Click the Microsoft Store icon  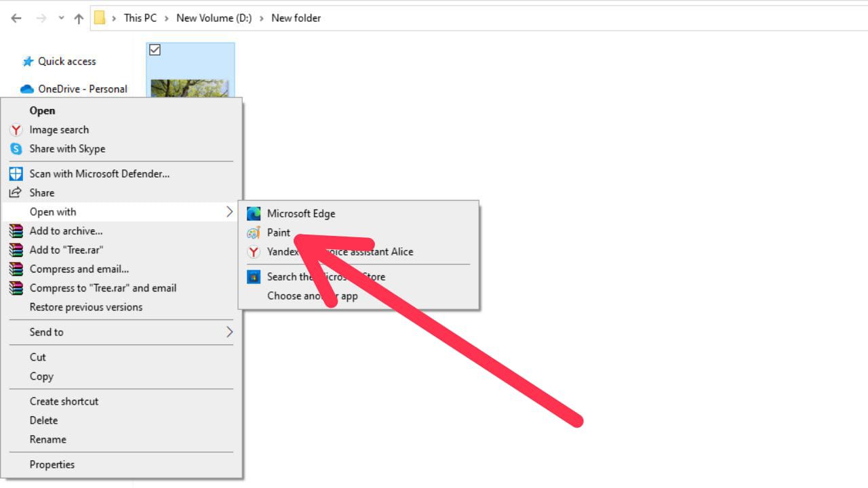pos(254,277)
